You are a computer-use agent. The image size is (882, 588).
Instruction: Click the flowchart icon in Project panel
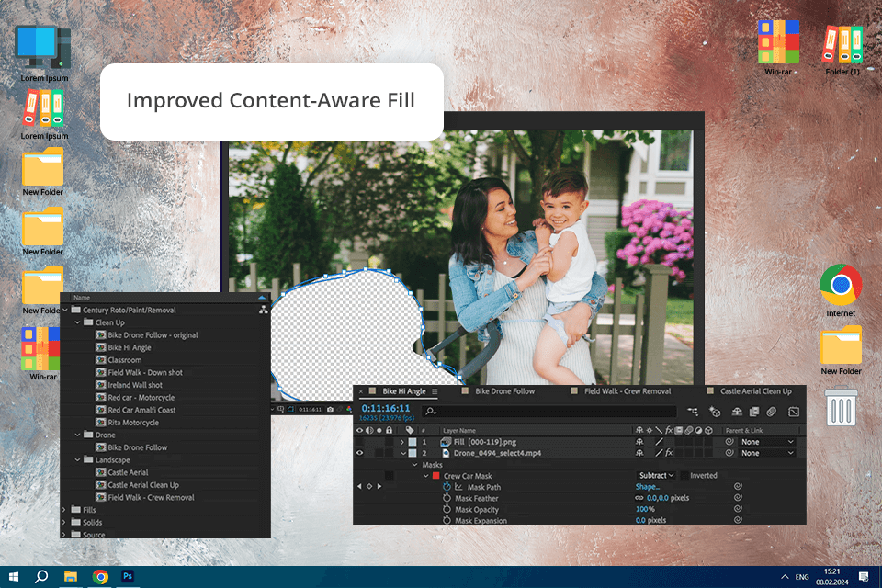(264, 310)
